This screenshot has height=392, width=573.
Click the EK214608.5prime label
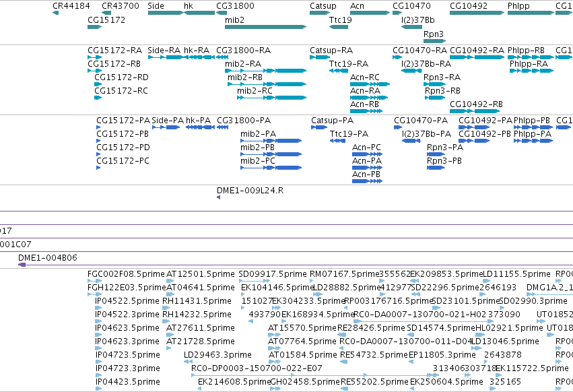234,382
